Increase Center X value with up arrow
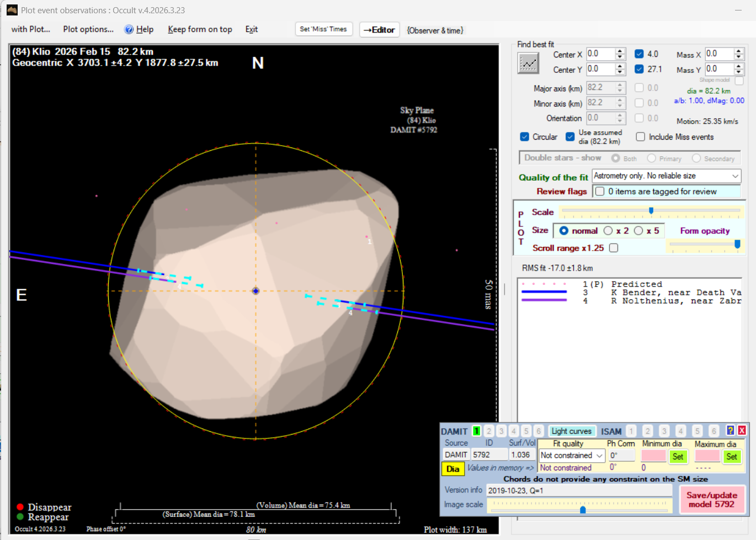This screenshot has height=540, width=756. pyautogui.click(x=620, y=51)
